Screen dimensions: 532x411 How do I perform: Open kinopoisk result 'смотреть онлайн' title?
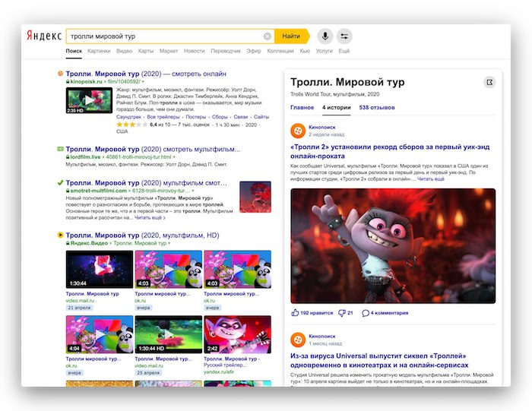146,74
